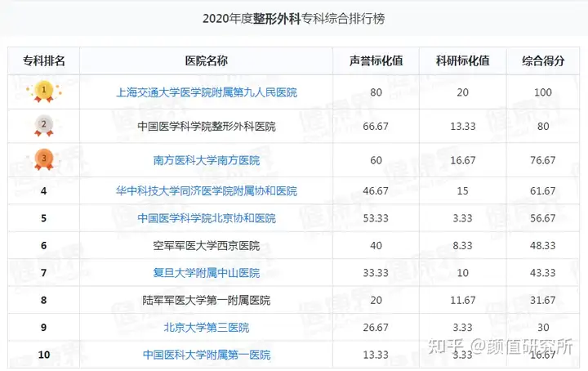Open 华中科技大学同济医学院附属协和医院 link
This screenshot has width=588, height=371.
(x=207, y=191)
